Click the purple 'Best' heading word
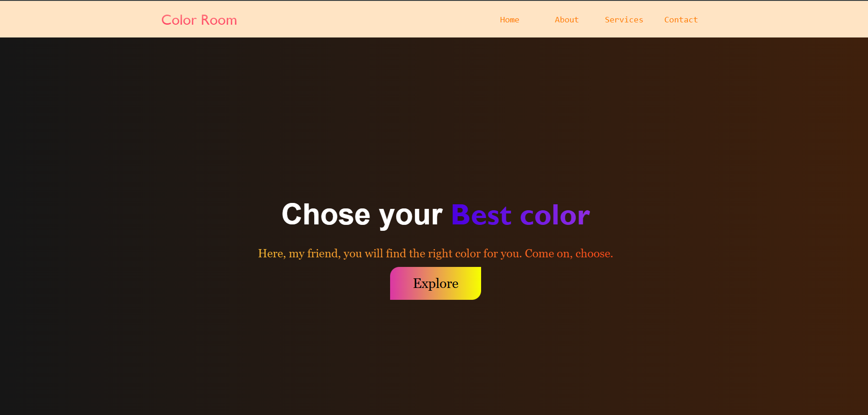Viewport: 868px width, 415px height. pos(481,215)
